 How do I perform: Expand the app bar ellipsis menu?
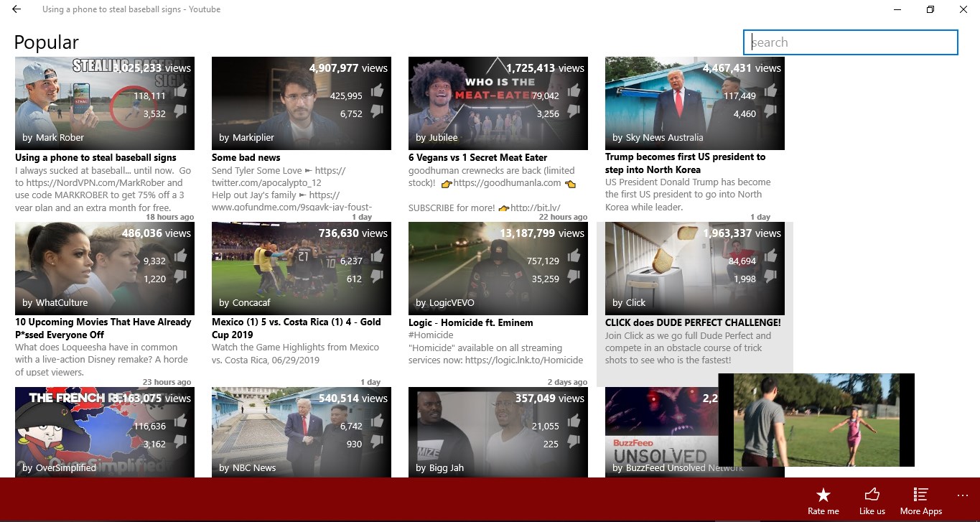963,495
